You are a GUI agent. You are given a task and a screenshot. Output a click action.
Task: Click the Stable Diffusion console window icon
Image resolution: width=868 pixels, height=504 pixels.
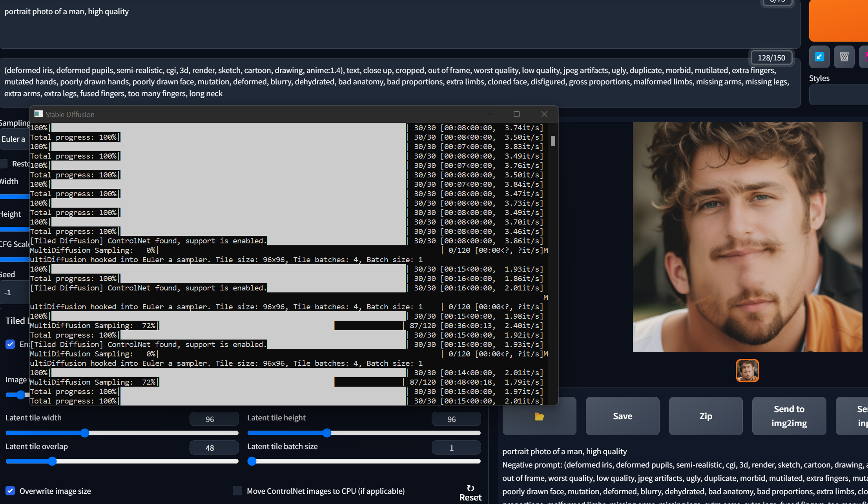[x=38, y=114]
